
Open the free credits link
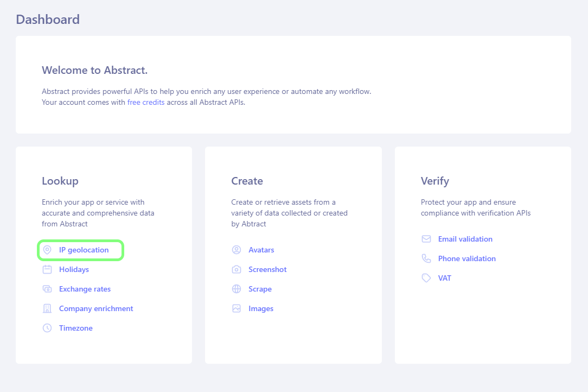coord(146,102)
